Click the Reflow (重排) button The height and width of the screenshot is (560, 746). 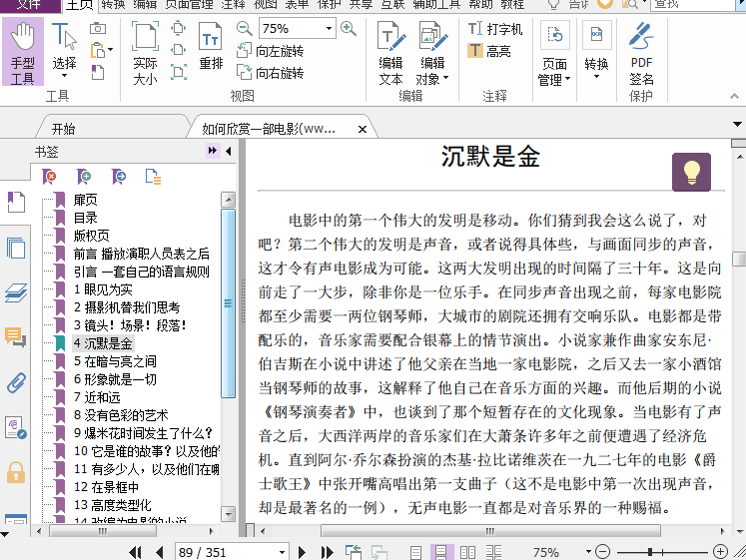pyautogui.click(x=211, y=47)
